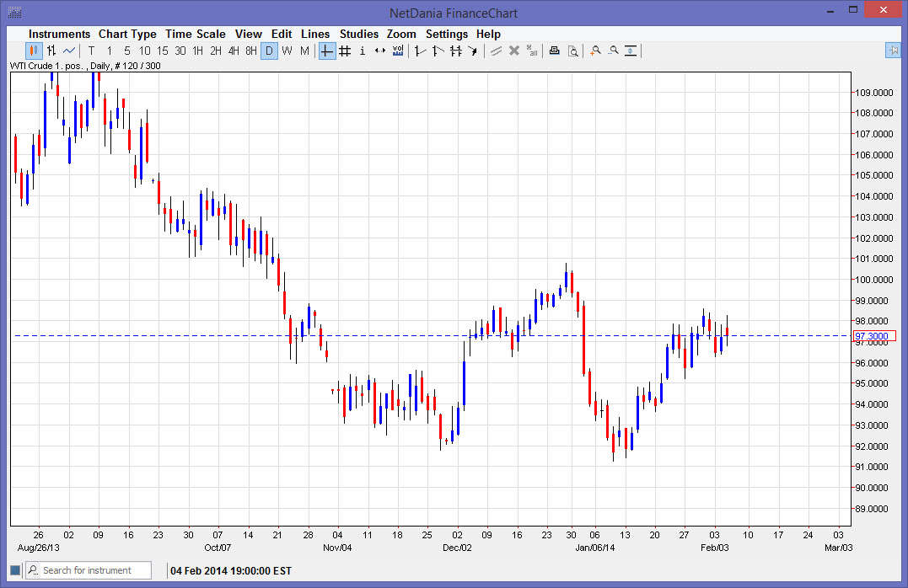
Task: Click the delete all lines icon
Action: [532, 51]
